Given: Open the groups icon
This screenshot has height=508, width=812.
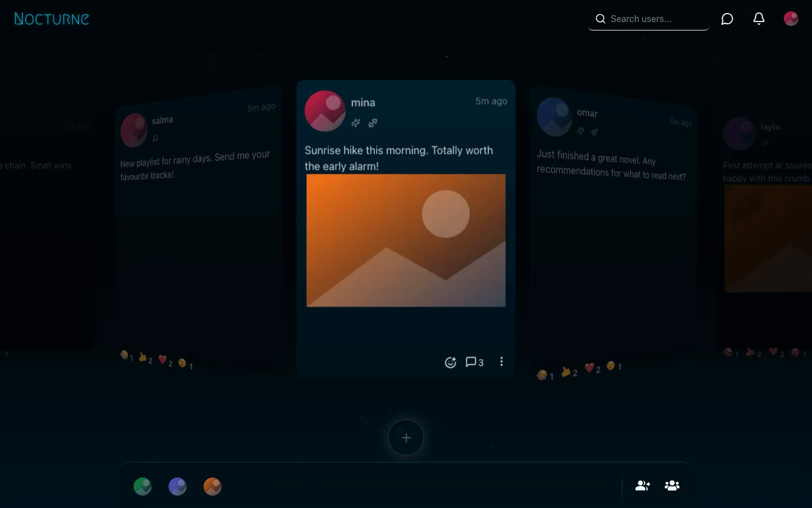Looking at the screenshot, I should [x=672, y=485].
